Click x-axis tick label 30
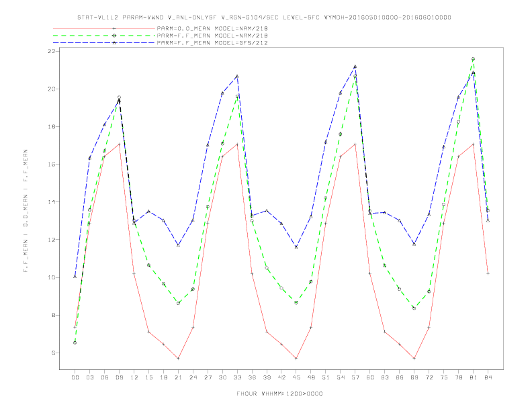 click(222, 377)
